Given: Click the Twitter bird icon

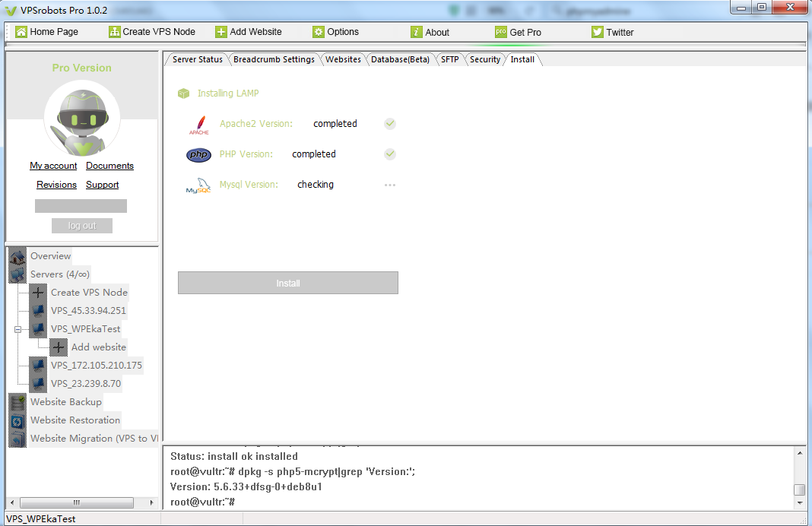Looking at the screenshot, I should 598,32.
